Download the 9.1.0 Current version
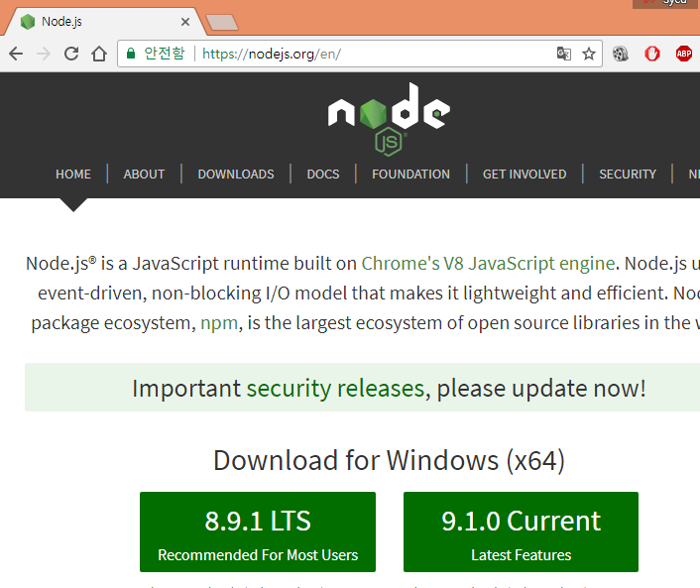This screenshot has width=700, height=588. [x=521, y=531]
